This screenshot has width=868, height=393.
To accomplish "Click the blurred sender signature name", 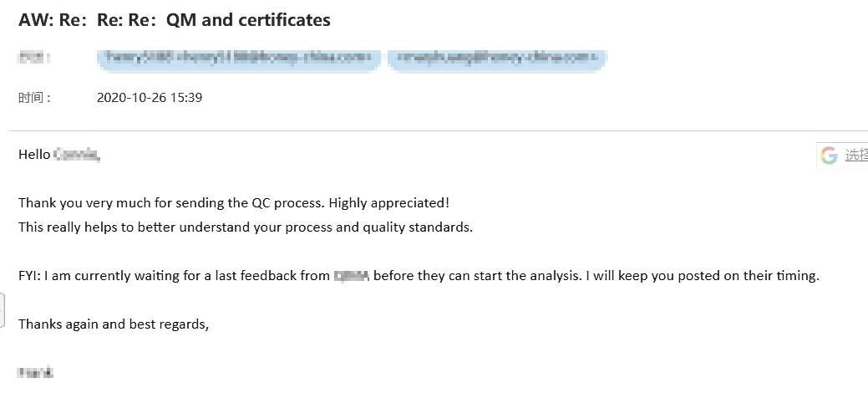I will pyautogui.click(x=35, y=372).
